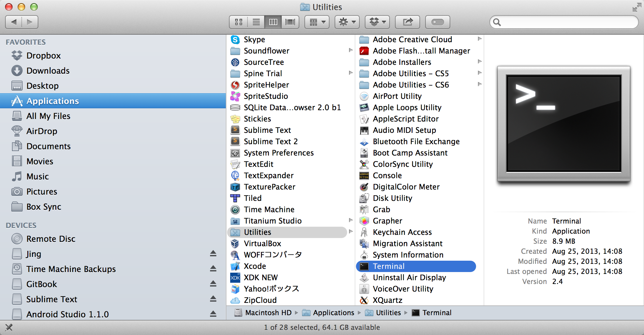644x335 pixels.
Task: Select the Time Machine icon
Action: coord(235,209)
